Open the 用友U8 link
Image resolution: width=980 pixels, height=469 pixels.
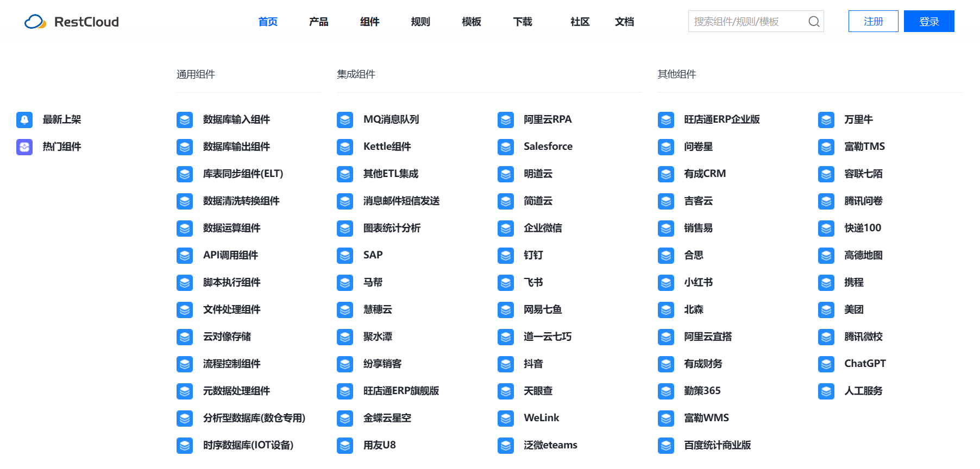tap(380, 445)
